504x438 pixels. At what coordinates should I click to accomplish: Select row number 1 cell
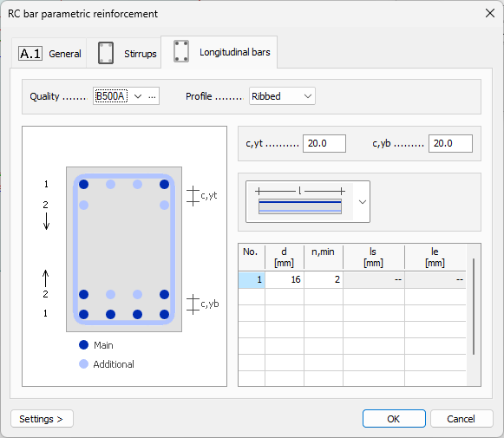[x=252, y=279]
